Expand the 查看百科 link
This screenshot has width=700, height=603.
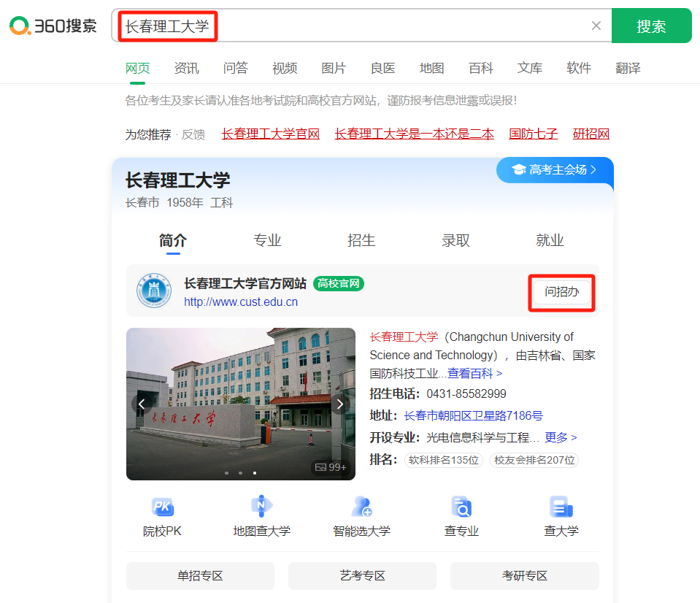point(474,373)
